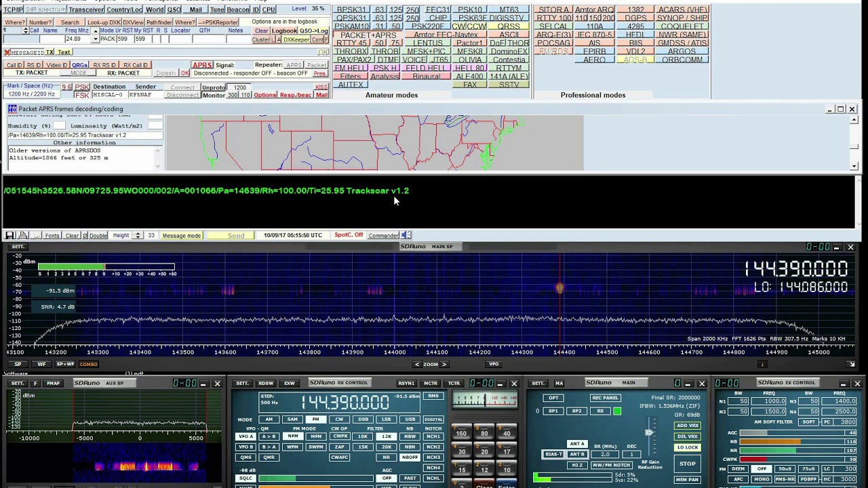Adjust the green NR slider bar
The width and height of the screenshot is (868, 488).
pos(791,450)
